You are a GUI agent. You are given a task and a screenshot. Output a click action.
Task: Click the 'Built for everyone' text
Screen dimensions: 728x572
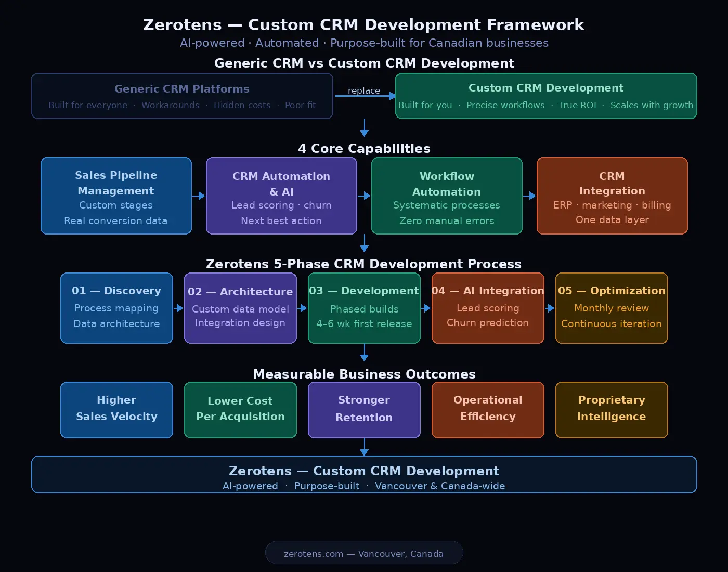(x=88, y=105)
